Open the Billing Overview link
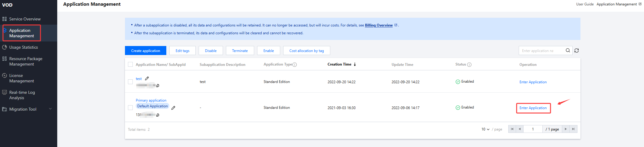Image resolution: width=644 pixels, height=147 pixels. coord(378,25)
